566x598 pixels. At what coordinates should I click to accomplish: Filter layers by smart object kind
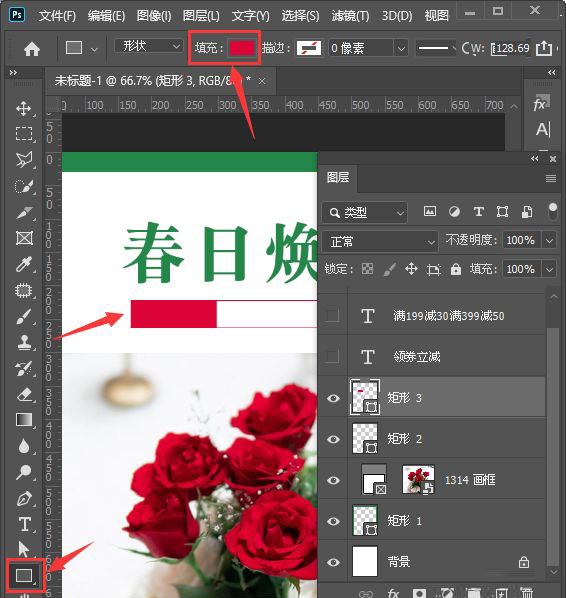click(527, 211)
